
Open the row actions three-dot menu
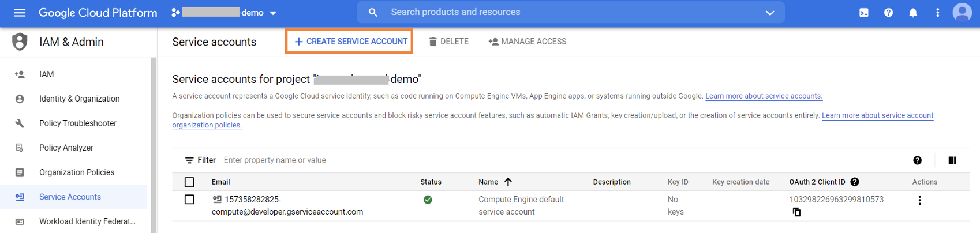coord(919,200)
